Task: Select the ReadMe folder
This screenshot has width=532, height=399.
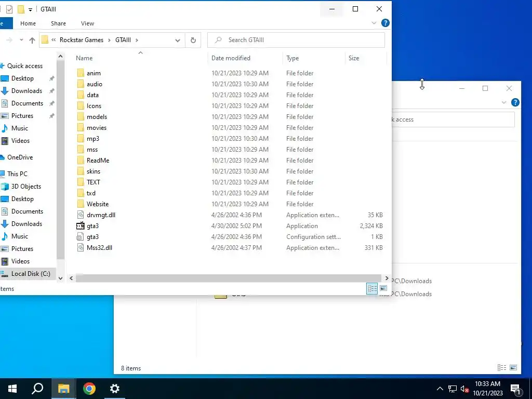Action: coord(98,160)
